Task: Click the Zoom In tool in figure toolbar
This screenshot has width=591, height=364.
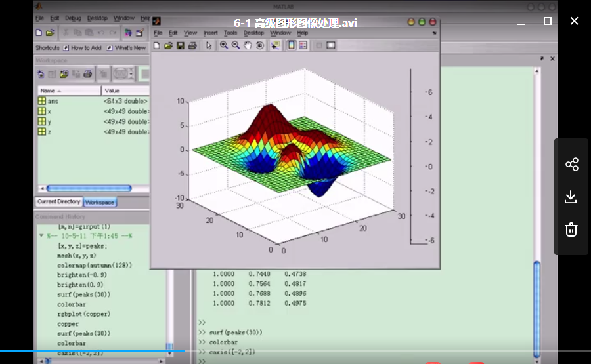Action: click(224, 45)
